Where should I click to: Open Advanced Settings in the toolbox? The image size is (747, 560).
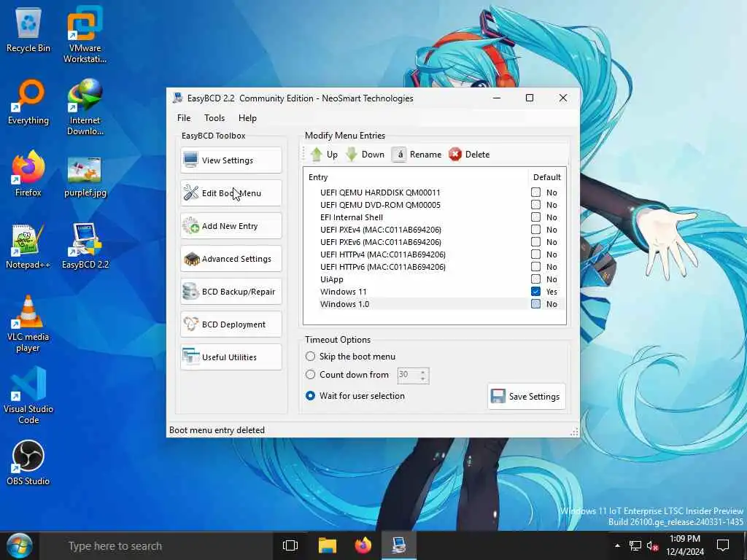tap(231, 259)
